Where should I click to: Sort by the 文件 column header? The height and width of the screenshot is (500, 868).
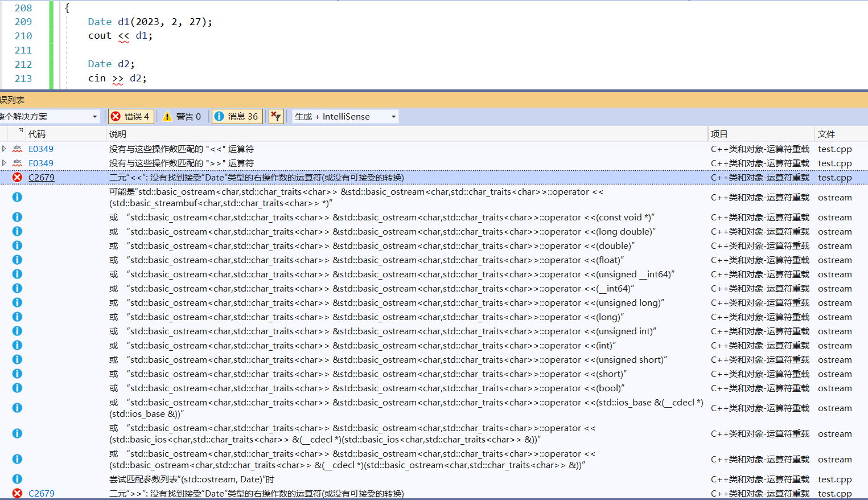(x=841, y=134)
